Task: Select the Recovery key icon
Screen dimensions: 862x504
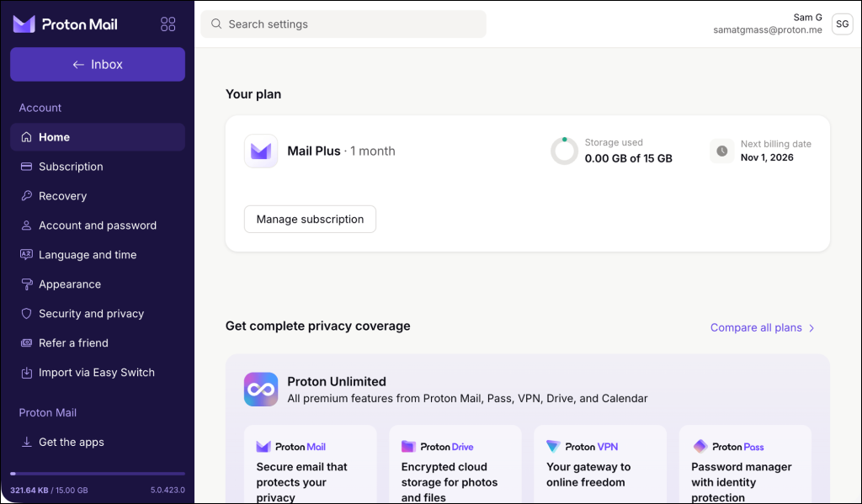Action: tap(26, 196)
